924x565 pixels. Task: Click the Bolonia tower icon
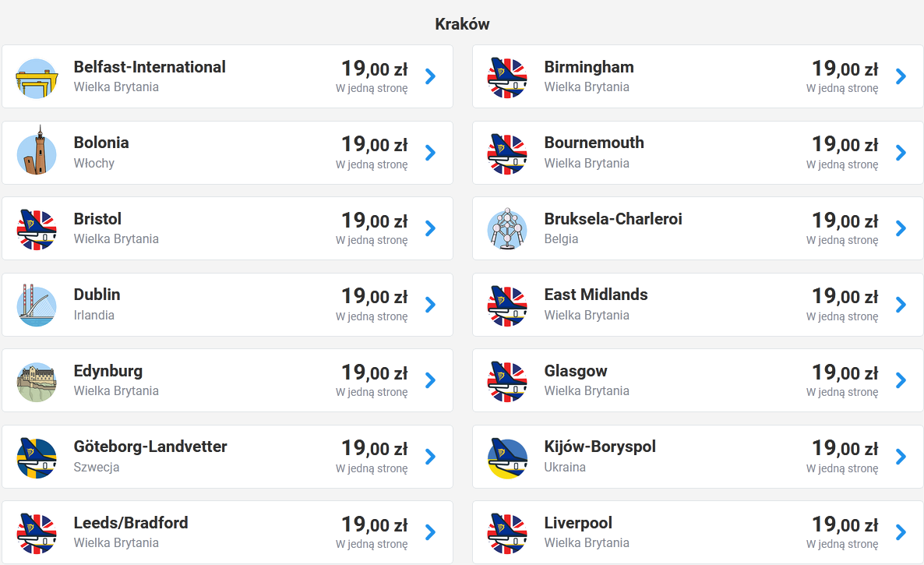point(37,151)
